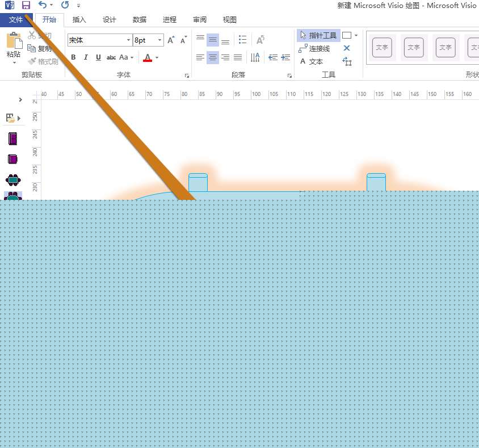Switch to the 数据 tab
The width and height of the screenshot is (479, 448).
pyautogui.click(x=140, y=20)
